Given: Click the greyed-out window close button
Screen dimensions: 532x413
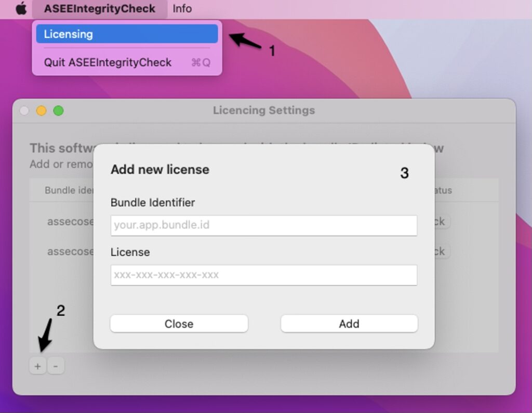Looking at the screenshot, I should click(x=24, y=111).
